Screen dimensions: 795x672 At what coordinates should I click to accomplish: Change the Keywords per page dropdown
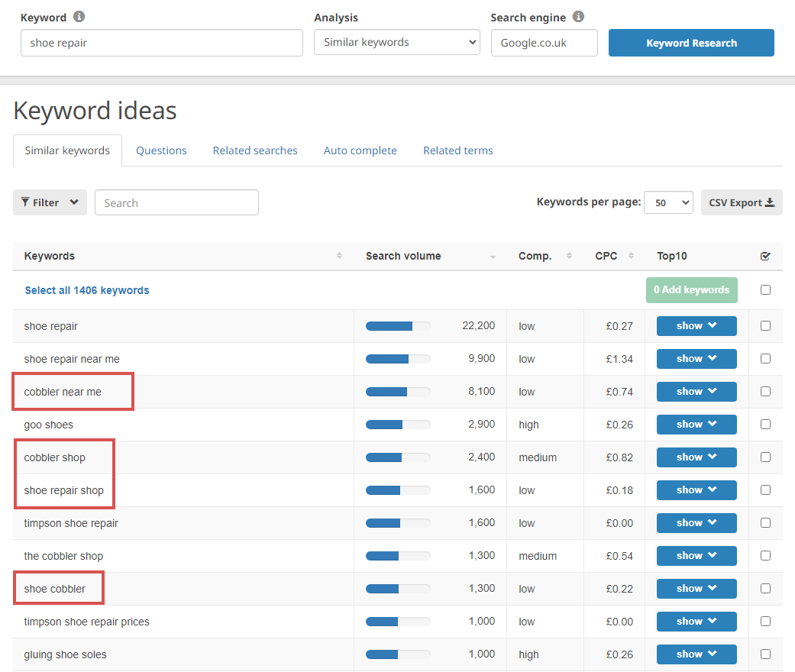pos(668,202)
